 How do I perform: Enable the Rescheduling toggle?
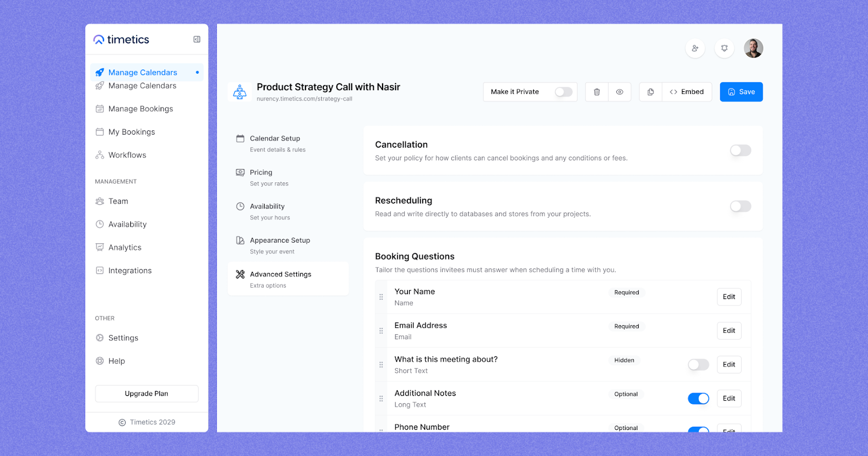tap(741, 206)
